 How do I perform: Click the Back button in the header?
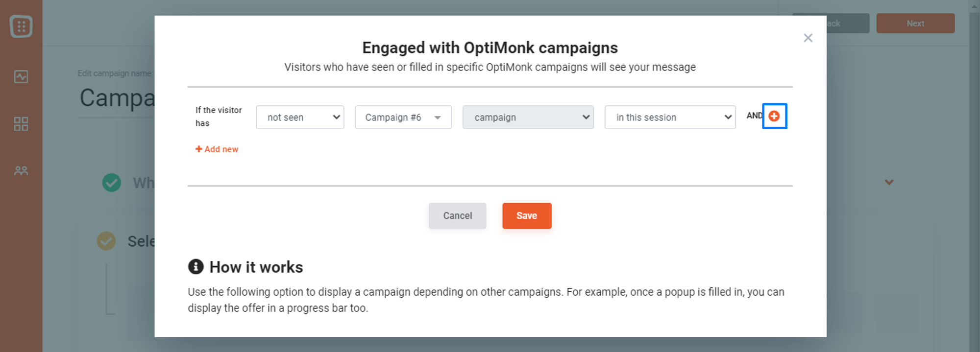(x=848, y=23)
